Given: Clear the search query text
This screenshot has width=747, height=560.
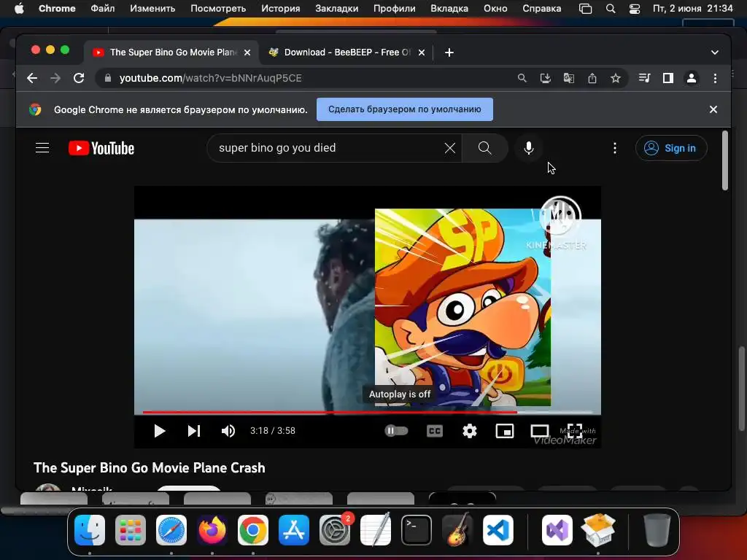Looking at the screenshot, I should pos(449,148).
